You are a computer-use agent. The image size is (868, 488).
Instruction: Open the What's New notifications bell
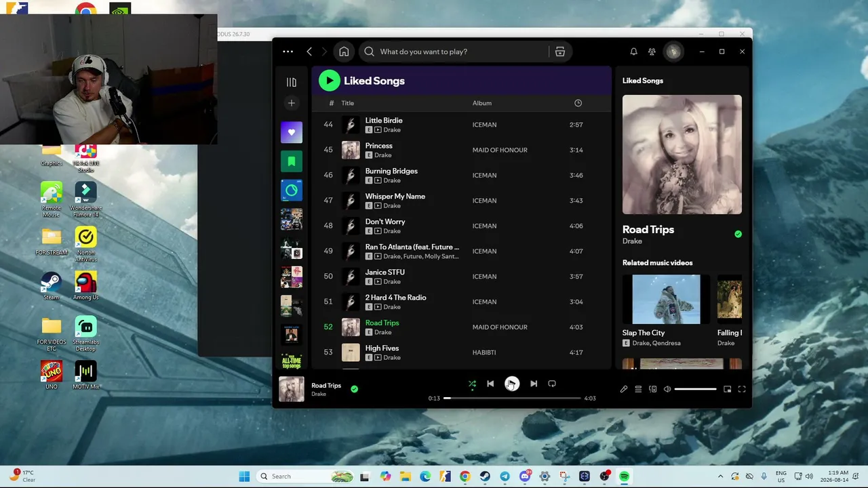point(633,52)
